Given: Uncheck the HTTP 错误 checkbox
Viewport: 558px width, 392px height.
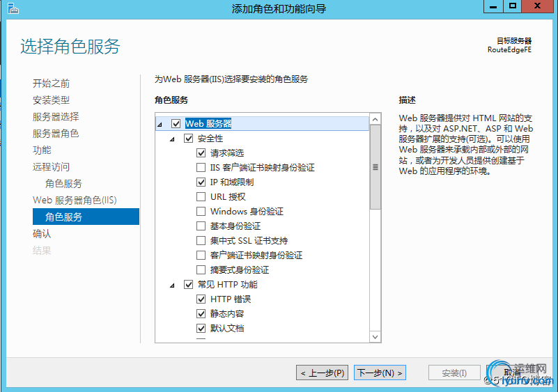Looking at the screenshot, I should coord(201,299).
